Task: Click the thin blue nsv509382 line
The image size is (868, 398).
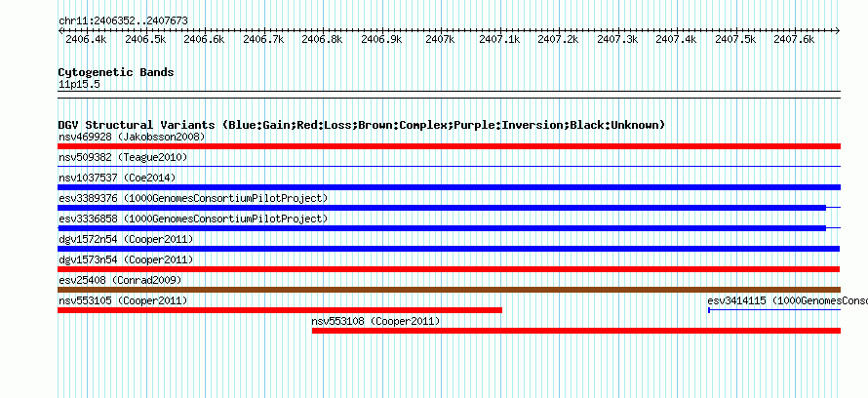Action: [449, 166]
